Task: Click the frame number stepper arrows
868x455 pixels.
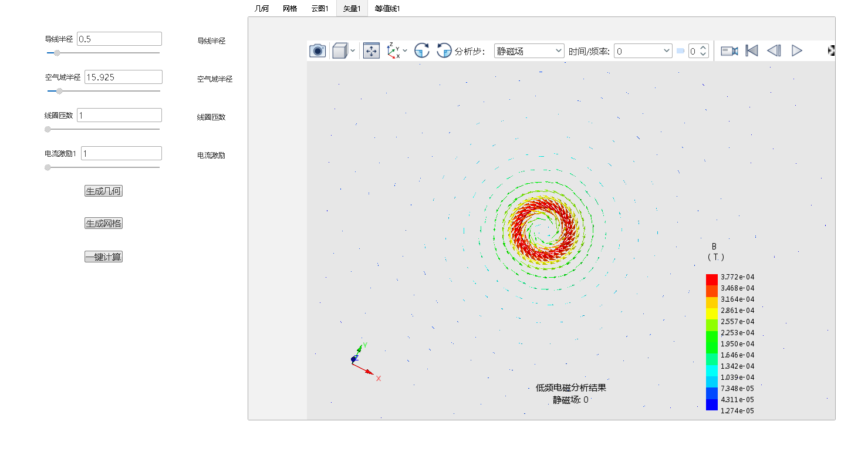Action: click(704, 51)
